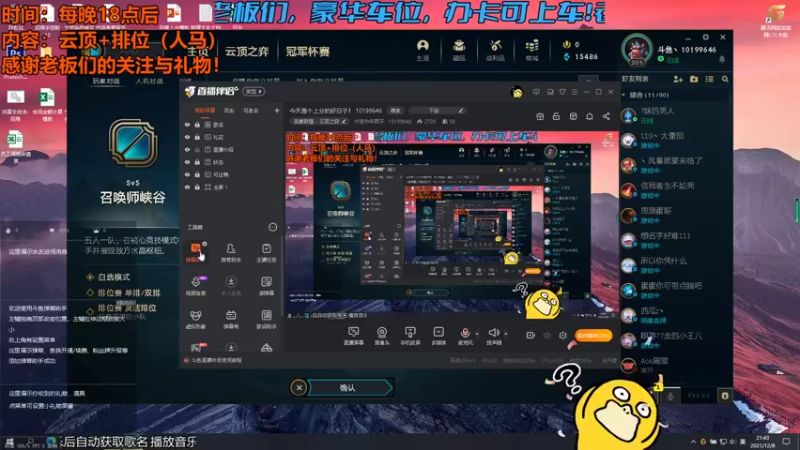Viewport: 800px width, 450px height.
Task: Toggle visibility of the 可达鸭 layer
Action: click(187, 174)
